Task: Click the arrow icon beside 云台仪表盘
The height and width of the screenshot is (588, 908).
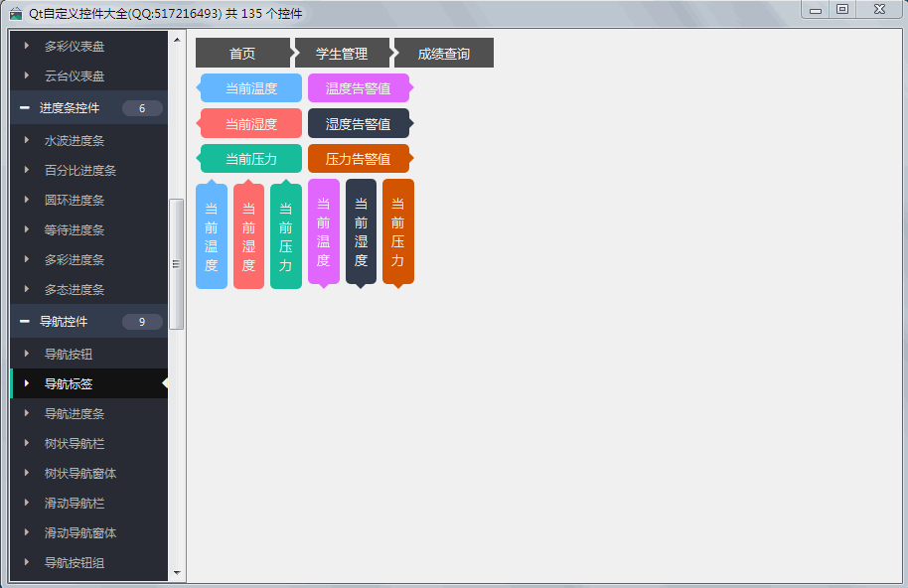Action: click(x=27, y=75)
